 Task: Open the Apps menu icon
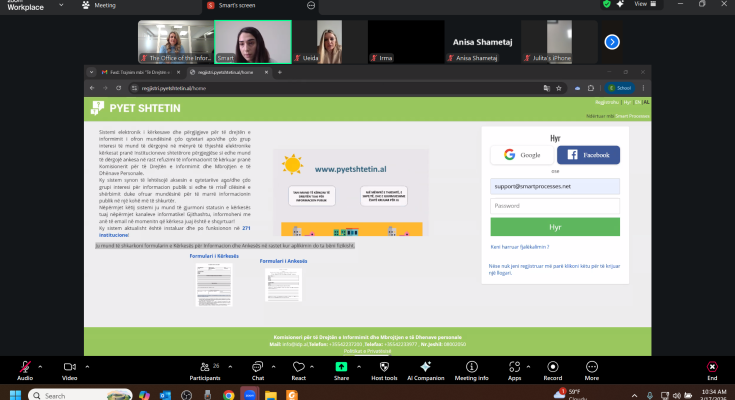point(514,367)
